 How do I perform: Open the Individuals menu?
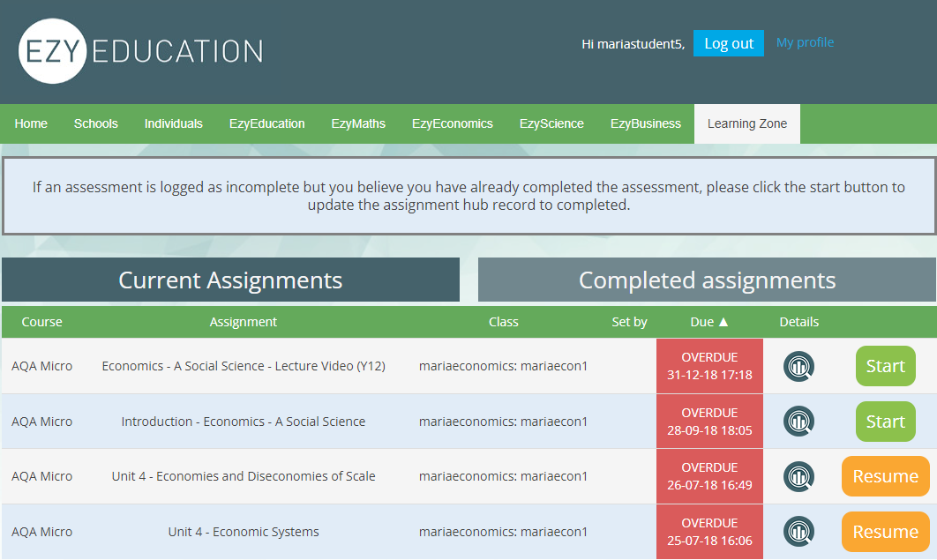pos(173,123)
